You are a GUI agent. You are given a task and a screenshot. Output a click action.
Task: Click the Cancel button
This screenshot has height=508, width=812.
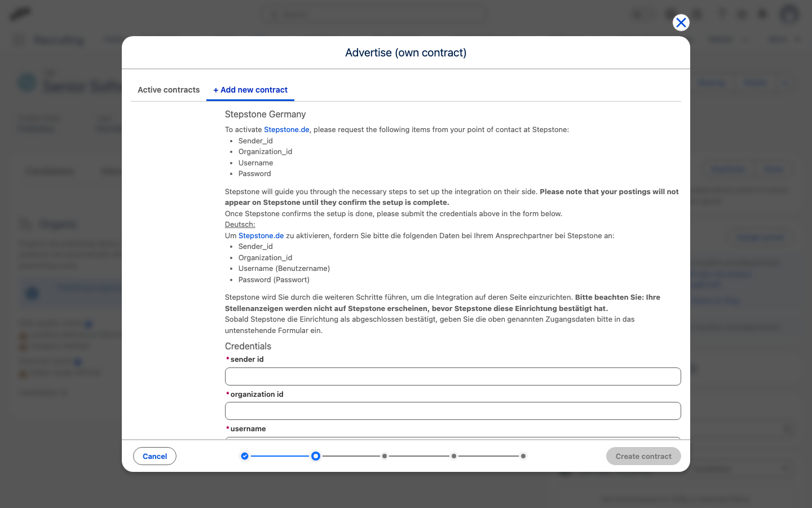[155, 456]
